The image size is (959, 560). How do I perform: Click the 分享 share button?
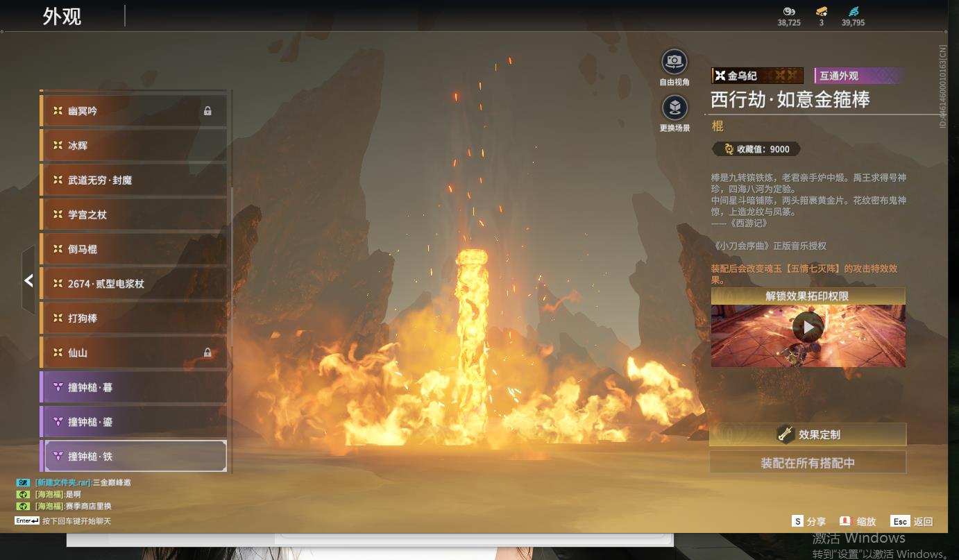tap(809, 521)
